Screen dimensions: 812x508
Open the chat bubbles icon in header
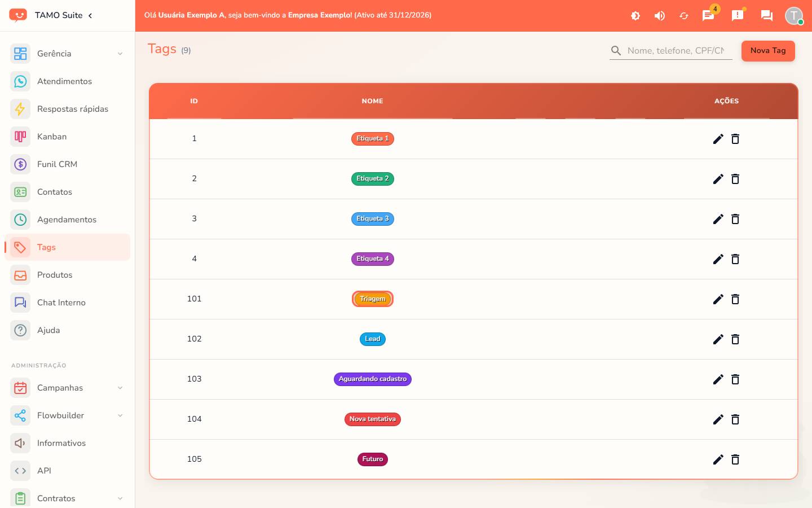[767, 16]
